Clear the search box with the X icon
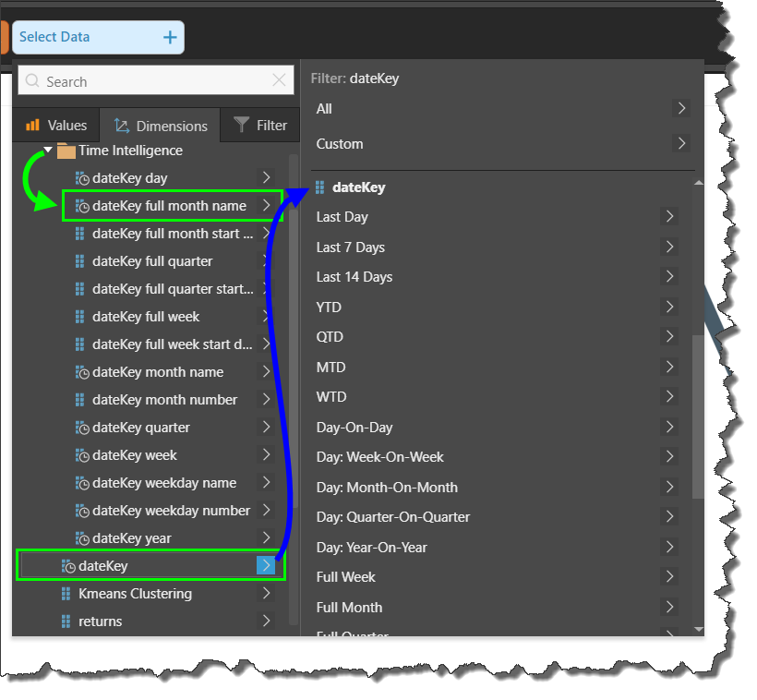The image size is (757, 700). pos(279,80)
